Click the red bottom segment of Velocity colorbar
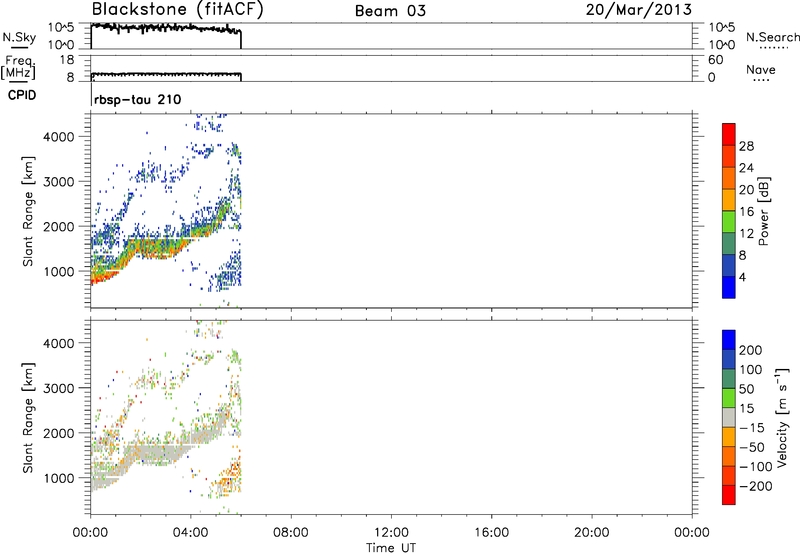800x554 pixels. click(x=729, y=495)
